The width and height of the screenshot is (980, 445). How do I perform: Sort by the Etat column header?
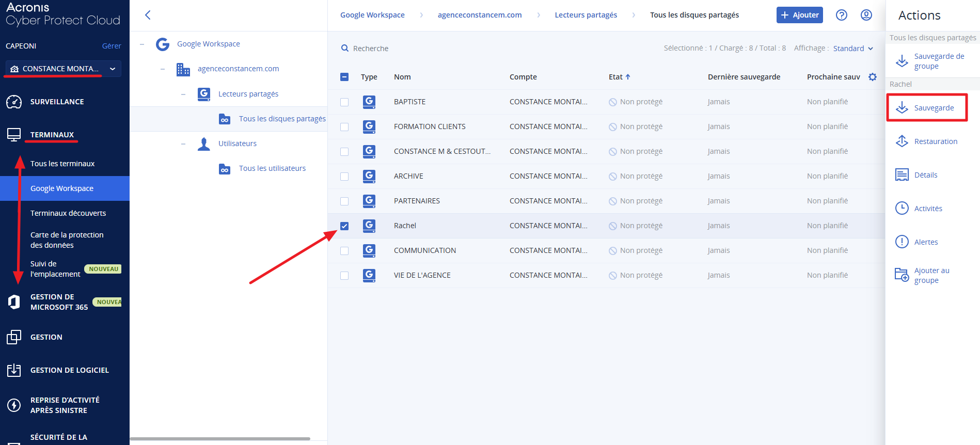[x=619, y=77]
